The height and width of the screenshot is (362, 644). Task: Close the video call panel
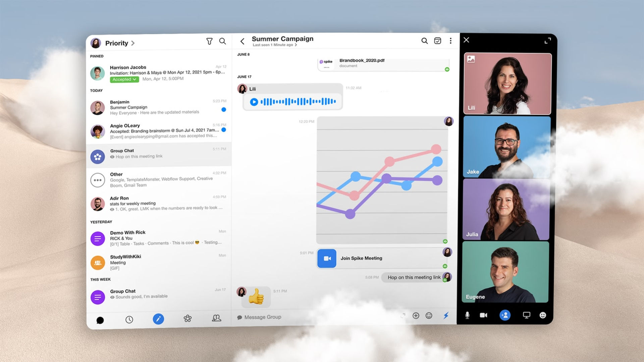coord(466,40)
